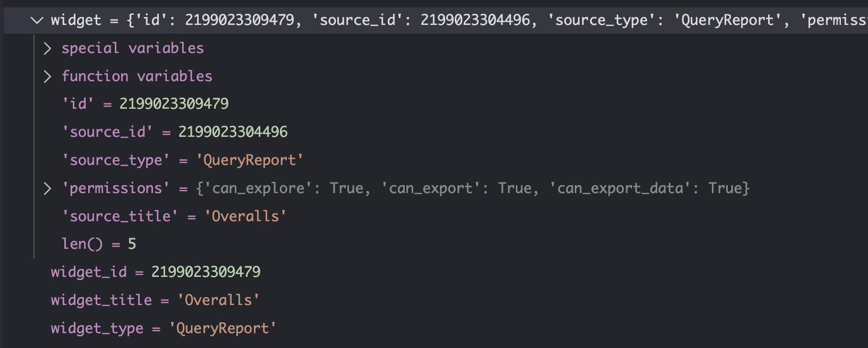Select the widget_title variable name

pos(101,300)
